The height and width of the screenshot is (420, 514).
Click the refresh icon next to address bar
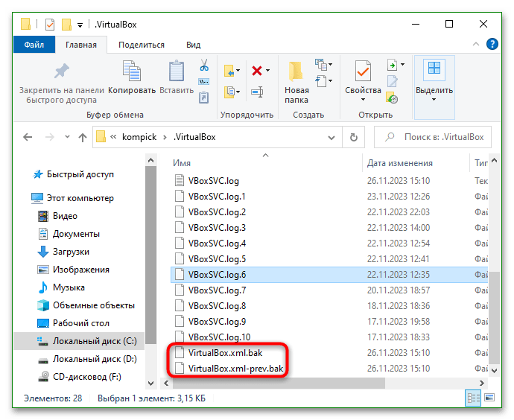[x=353, y=137]
